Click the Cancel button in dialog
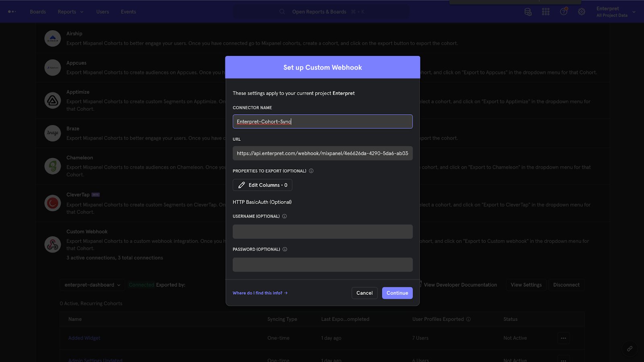The width and height of the screenshot is (644, 362). click(365, 293)
